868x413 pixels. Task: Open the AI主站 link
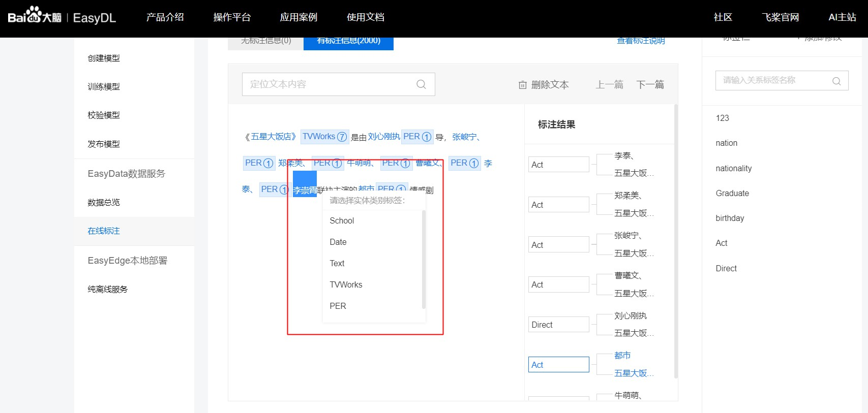click(842, 17)
